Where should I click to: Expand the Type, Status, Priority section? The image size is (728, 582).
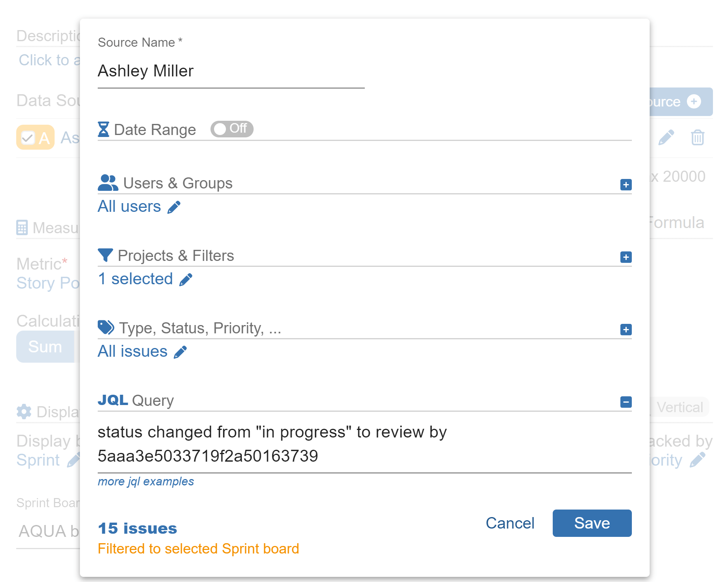coord(626,329)
